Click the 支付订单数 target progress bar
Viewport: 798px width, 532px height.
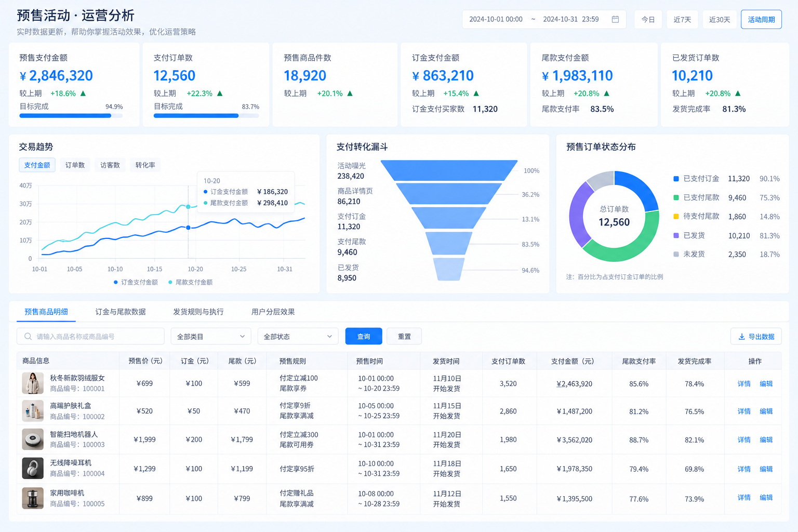pyautogui.click(x=206, y=116)
